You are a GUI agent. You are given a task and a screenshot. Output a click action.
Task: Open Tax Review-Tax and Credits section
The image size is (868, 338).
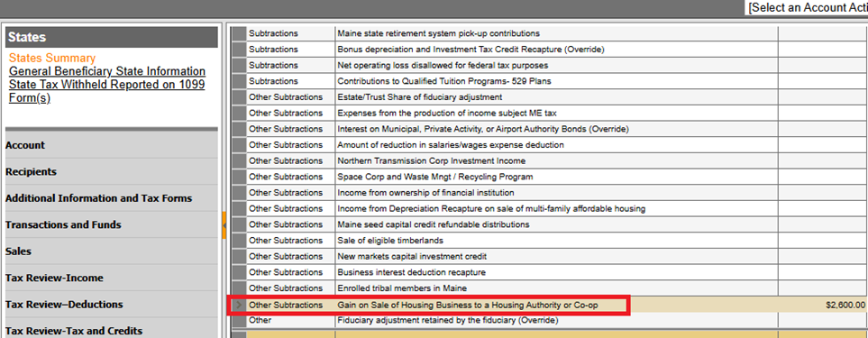click(x=111, y=330)
